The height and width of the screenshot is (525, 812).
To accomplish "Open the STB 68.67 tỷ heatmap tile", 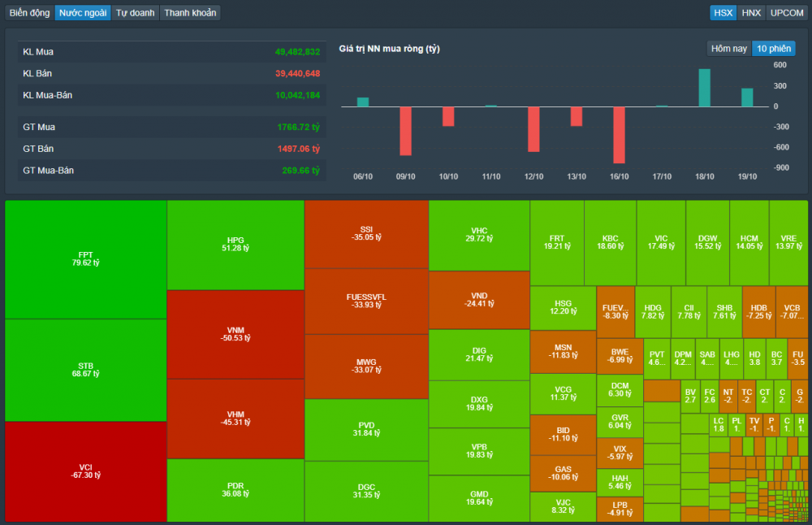I will point(86,370).
